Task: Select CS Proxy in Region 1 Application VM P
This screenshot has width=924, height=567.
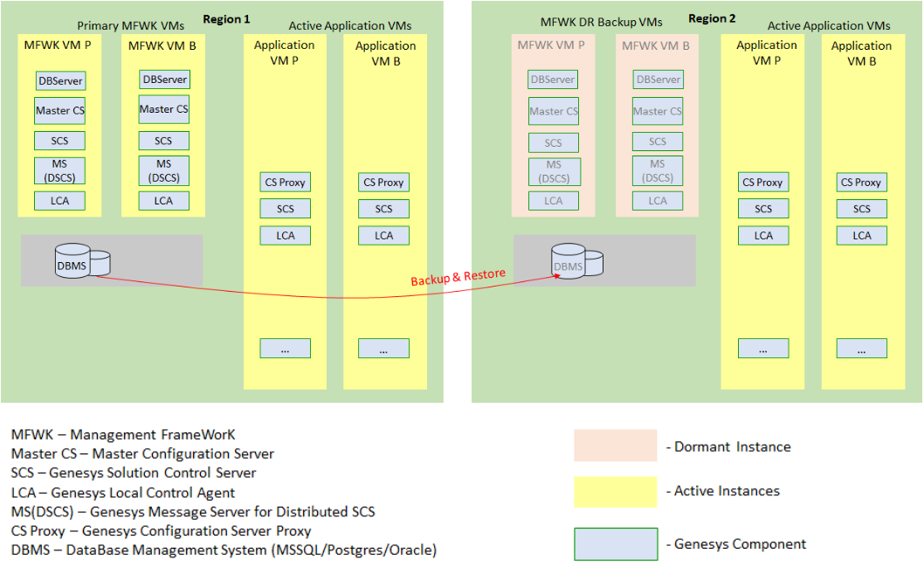Action: pos(286,183)
